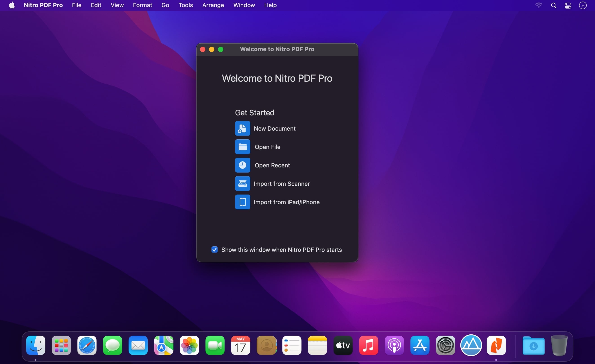
Task: Open the Apple menu
Action: [12, 5]
